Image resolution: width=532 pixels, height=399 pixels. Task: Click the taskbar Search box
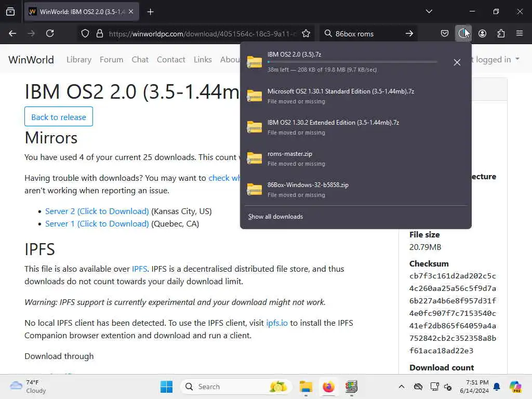click(236, 387)
